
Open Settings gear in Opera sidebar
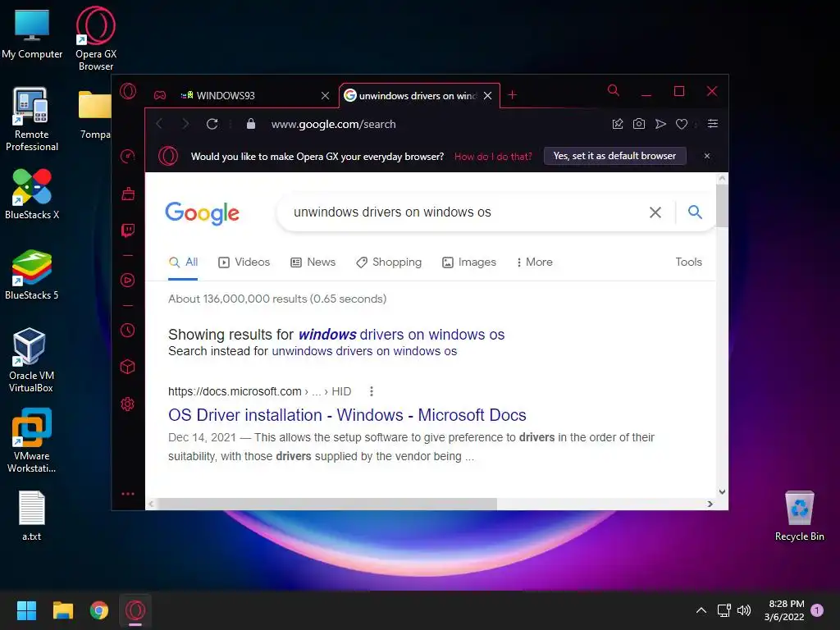pyautogui.click(x=127, y=404)
